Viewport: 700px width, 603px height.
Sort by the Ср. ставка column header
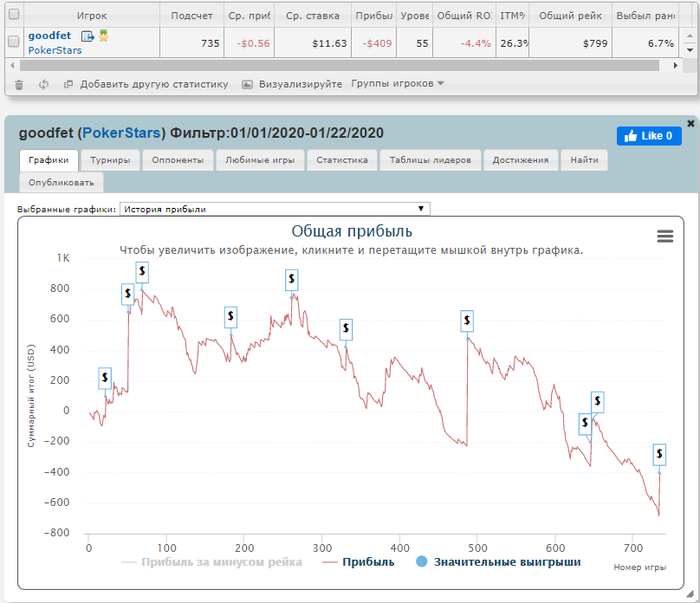(x=312, y=16)
